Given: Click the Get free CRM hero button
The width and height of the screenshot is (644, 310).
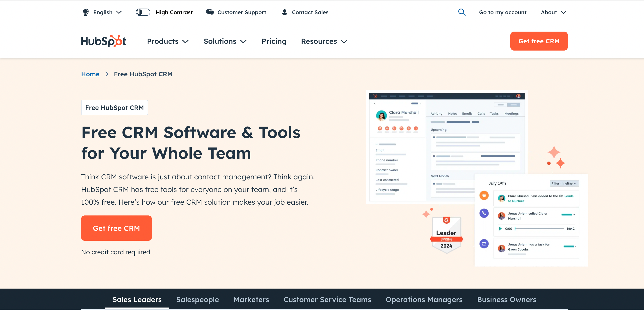Looking at the screenshot, I should point(116,228).
